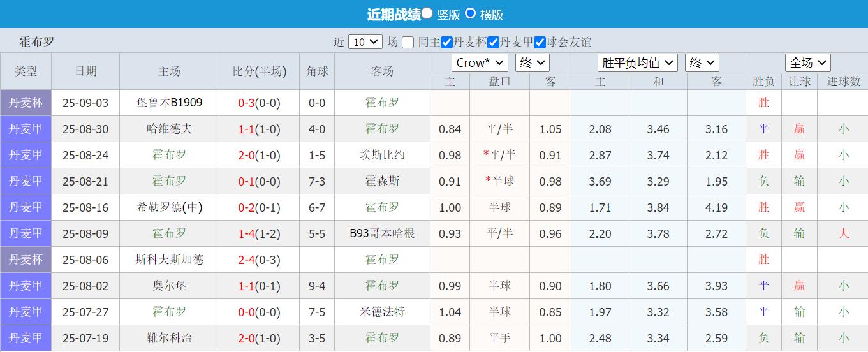Viewport: 868px width, 352px height.
Task: Open the 终 dropdown beside 胜平负均值
Action: pyautogui.click(x=702, y=62)
